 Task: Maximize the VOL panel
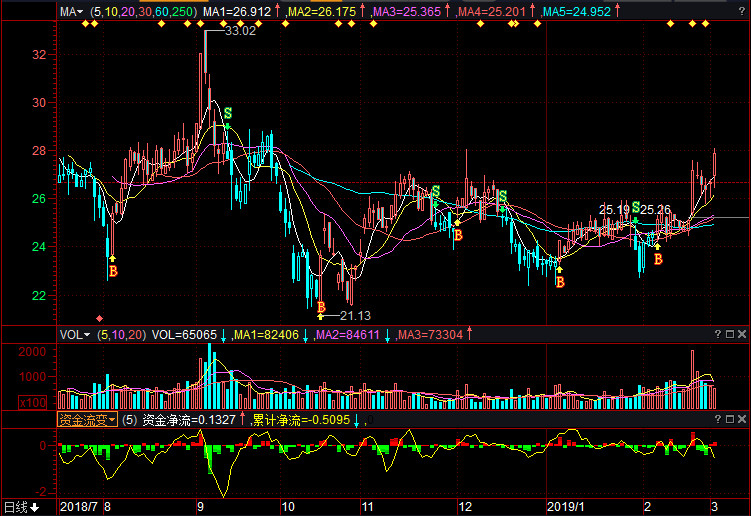[x=730, y=334]
